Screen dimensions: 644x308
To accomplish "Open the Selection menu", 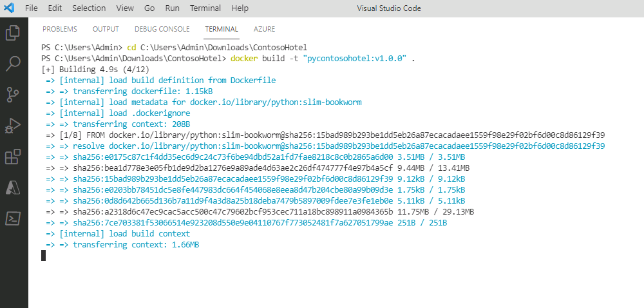I will pyautogui.click(x=89, y=8).
